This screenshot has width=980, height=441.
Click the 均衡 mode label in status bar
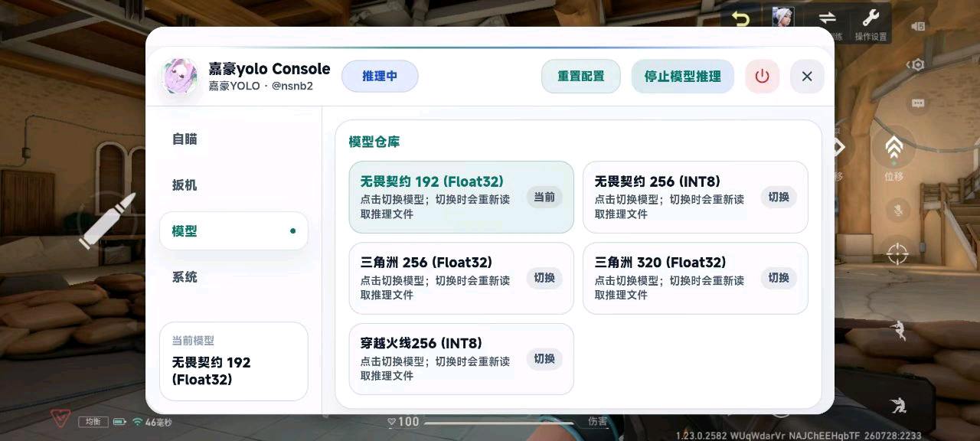[93, 422]
